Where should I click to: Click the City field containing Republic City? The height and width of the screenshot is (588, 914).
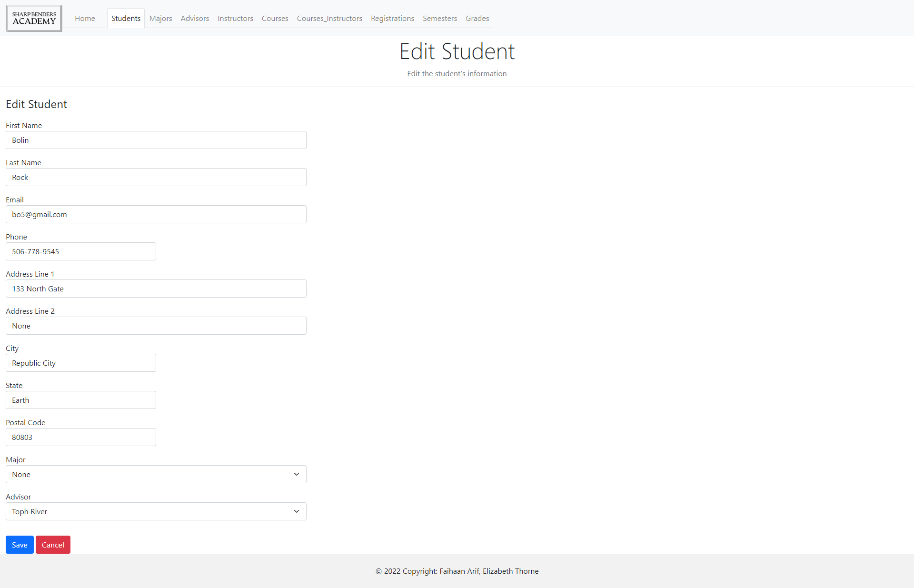pos(81,363)
